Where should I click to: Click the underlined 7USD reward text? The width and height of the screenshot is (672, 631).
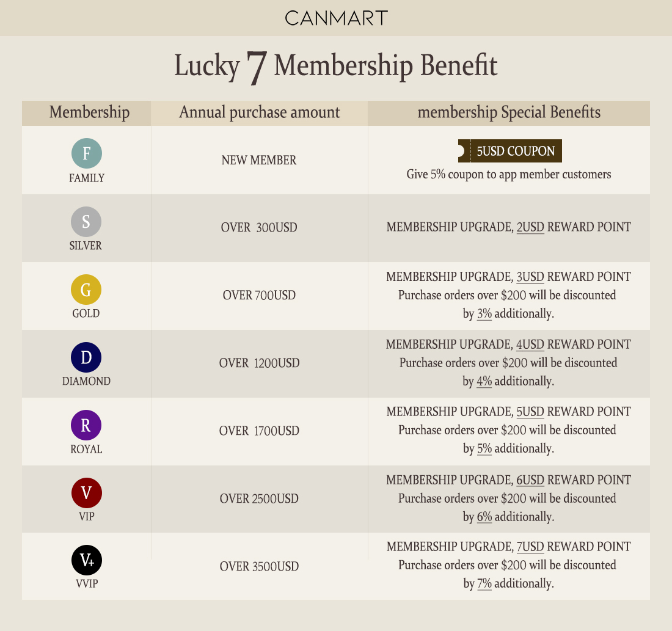tap(530, 547)
